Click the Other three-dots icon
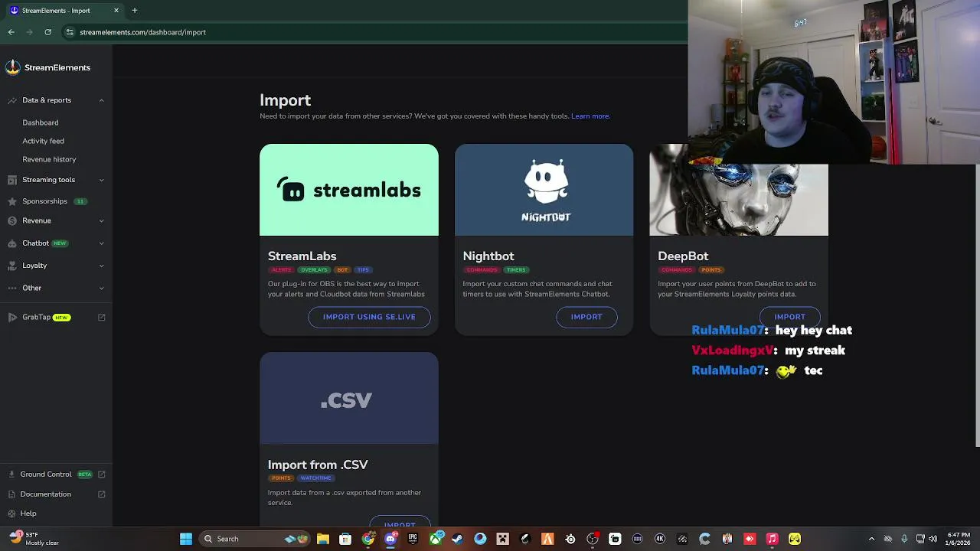980x551 pixels. [12, 288]
